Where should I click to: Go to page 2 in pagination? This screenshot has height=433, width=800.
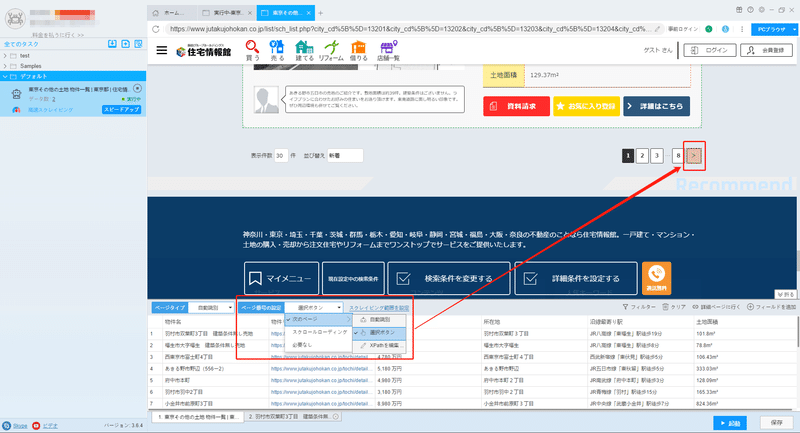coord(642,156)
